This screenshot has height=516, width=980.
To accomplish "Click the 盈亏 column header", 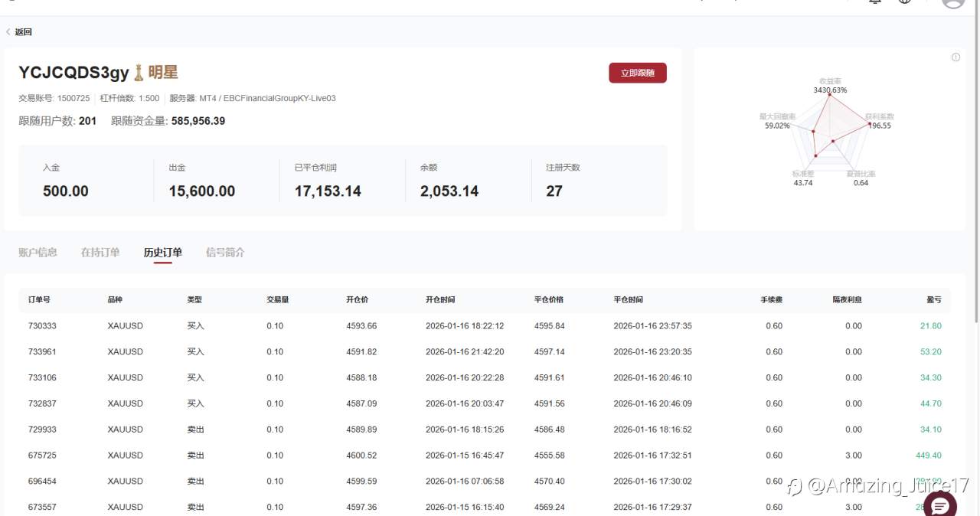I will click(x=934, y=299).
